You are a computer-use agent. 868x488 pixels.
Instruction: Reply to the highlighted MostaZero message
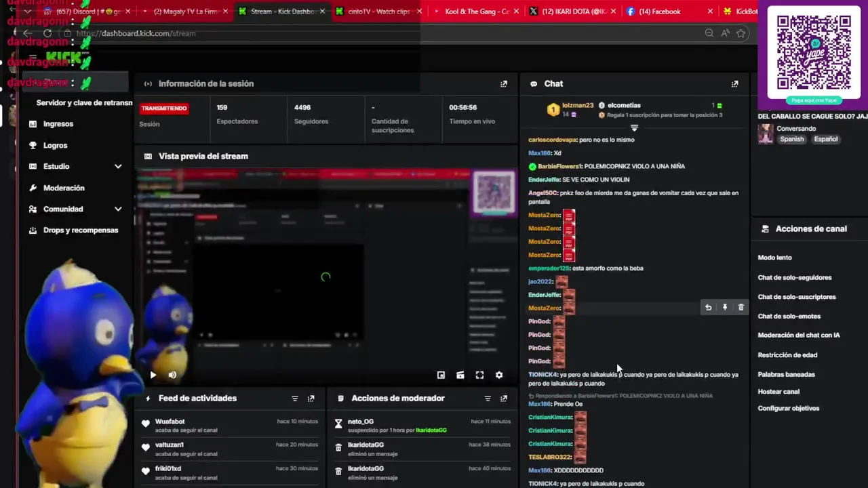(708, 308)
